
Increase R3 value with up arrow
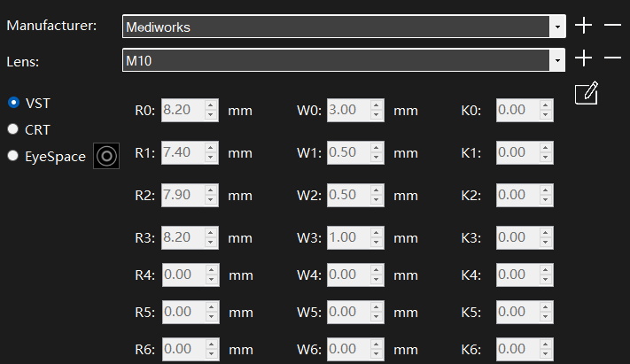[x=211, y=233]
